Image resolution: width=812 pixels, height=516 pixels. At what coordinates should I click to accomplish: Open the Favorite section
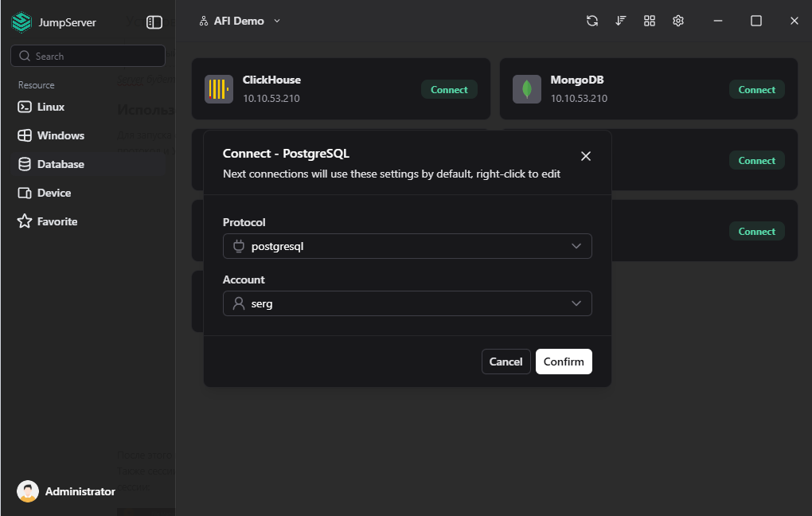tap(57, 221)
